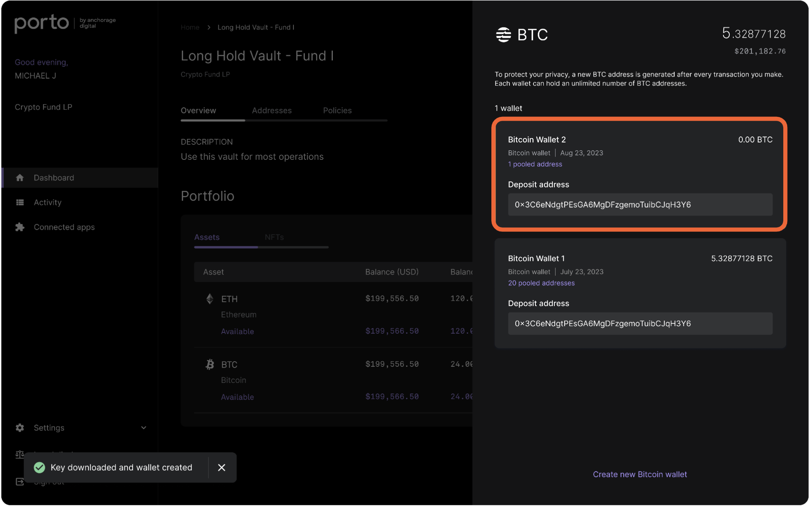Image resolution: width=812 pixels, height=506 pixels.
Task: Open 20 pooled addresses link
Action: tap(541, 283)
